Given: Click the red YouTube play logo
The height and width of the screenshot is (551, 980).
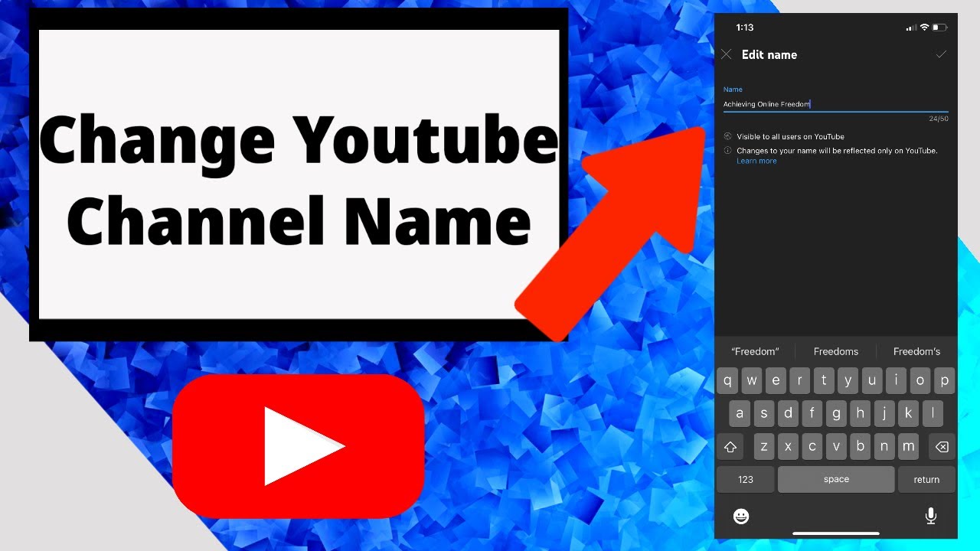Looking at the screenshot, I should [299, 446].
